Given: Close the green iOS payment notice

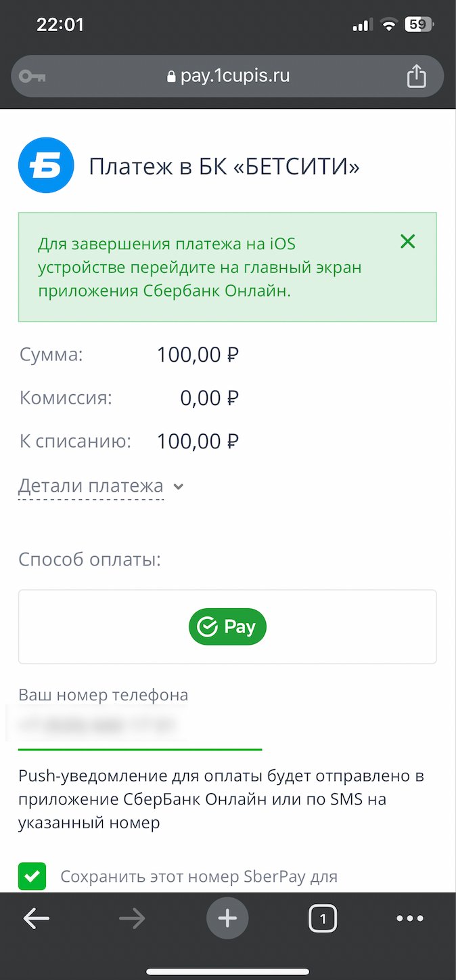Looking at the screenshot, I should (x=407, y=242).
